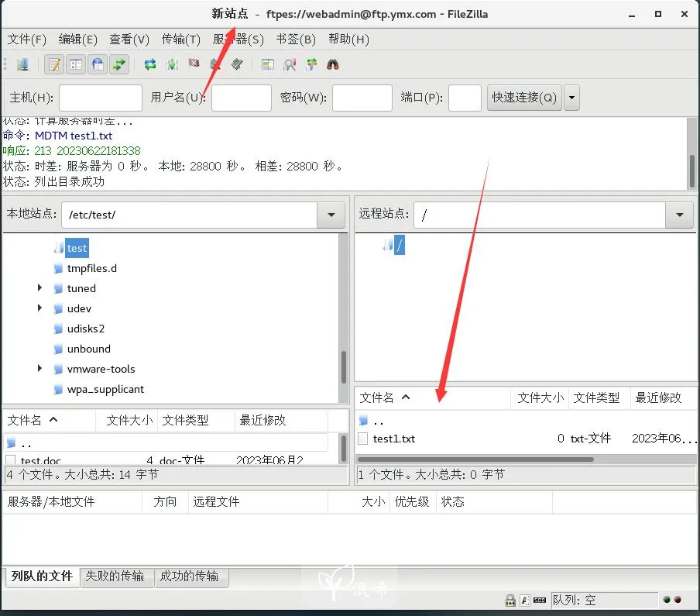Open the 编辑(E) menu
Viewport: 700px width, 616px height.
[77, 40]
